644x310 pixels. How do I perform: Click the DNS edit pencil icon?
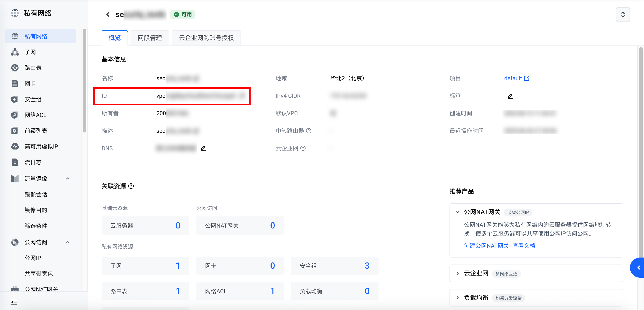[203, 148]
